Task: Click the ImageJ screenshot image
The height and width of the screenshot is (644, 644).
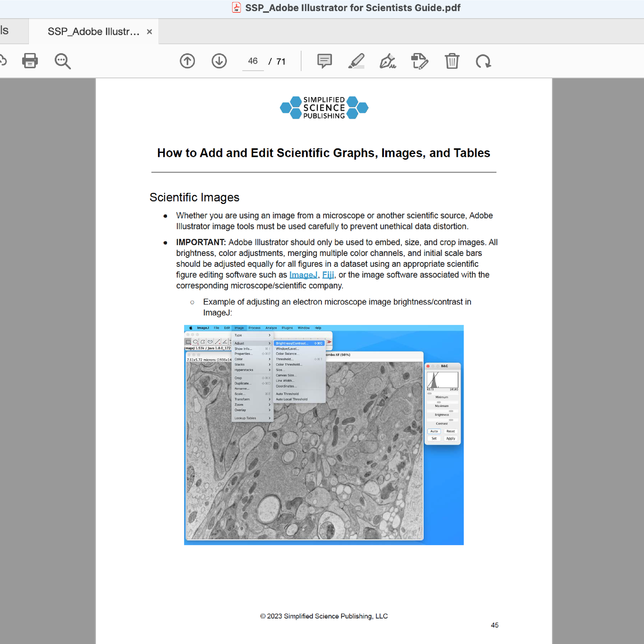Action: click(324, 435)
